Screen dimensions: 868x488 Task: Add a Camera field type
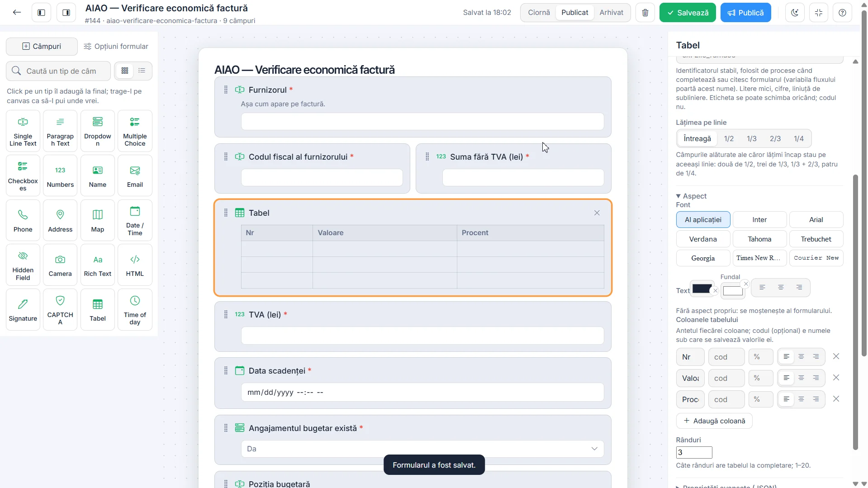[60, 265]
